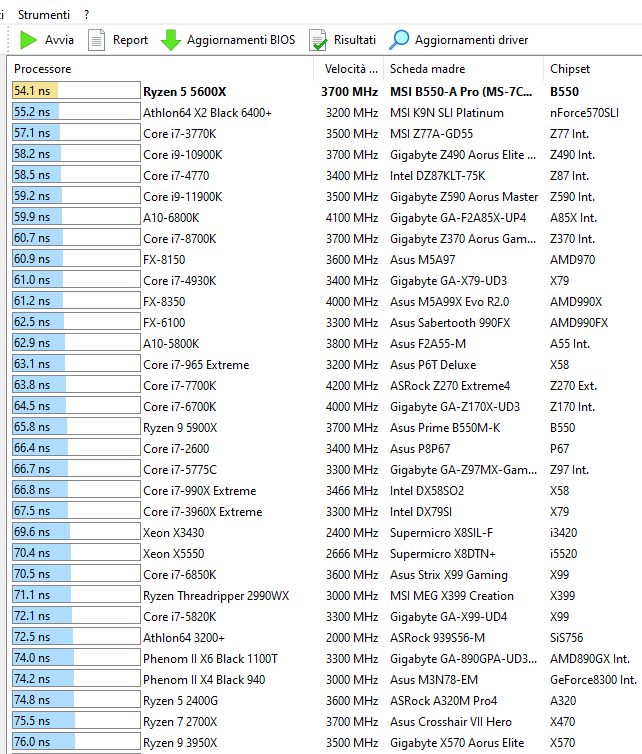Screen dimensions: 642x754
Task: Select the Core i9-10900K row
Action: [x=326, y=154]
